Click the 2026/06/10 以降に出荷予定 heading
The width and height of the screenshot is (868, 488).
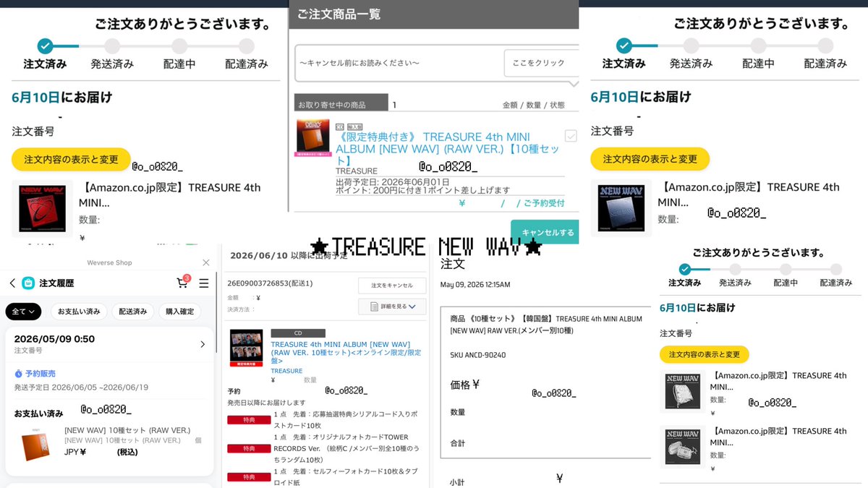[289, 255]
